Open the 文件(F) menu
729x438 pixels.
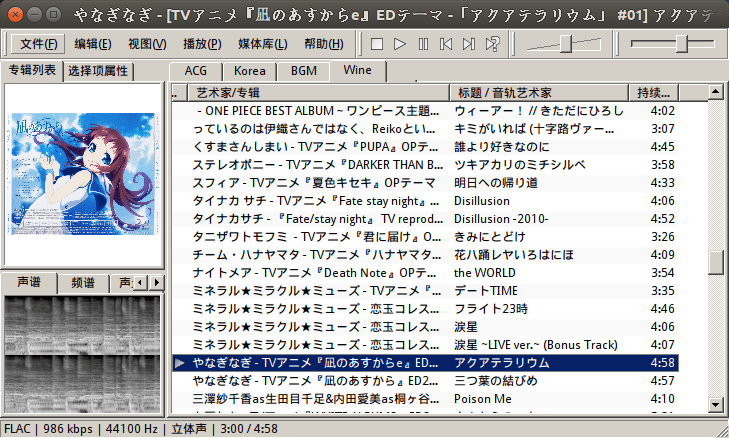click(39, 44)
